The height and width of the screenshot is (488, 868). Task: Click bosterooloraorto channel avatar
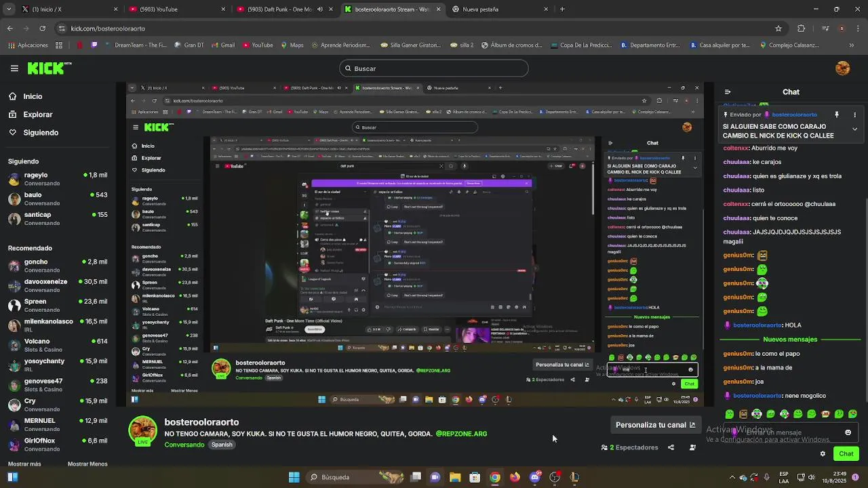click(142, 431)
